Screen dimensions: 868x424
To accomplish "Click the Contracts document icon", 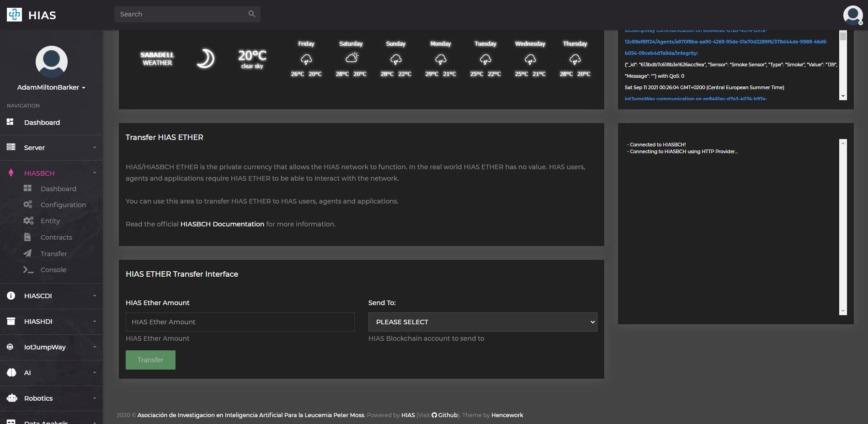I will pos(27,237).
